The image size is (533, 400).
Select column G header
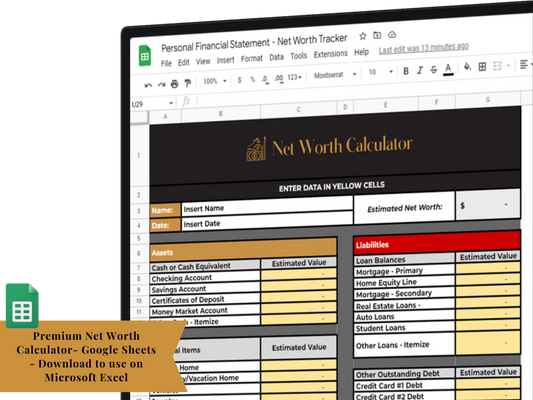coord(488,100)
